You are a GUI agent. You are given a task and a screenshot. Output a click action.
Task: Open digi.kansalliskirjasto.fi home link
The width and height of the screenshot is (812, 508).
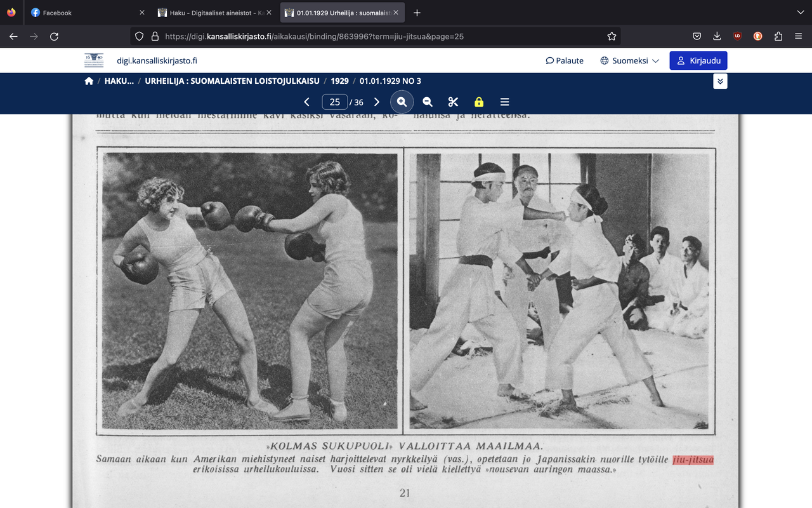157,60
